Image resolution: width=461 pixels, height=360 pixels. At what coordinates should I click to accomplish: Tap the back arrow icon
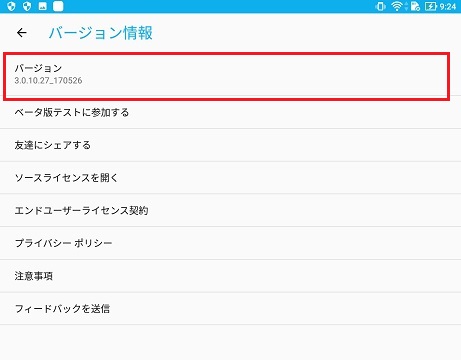coord(22,33)
